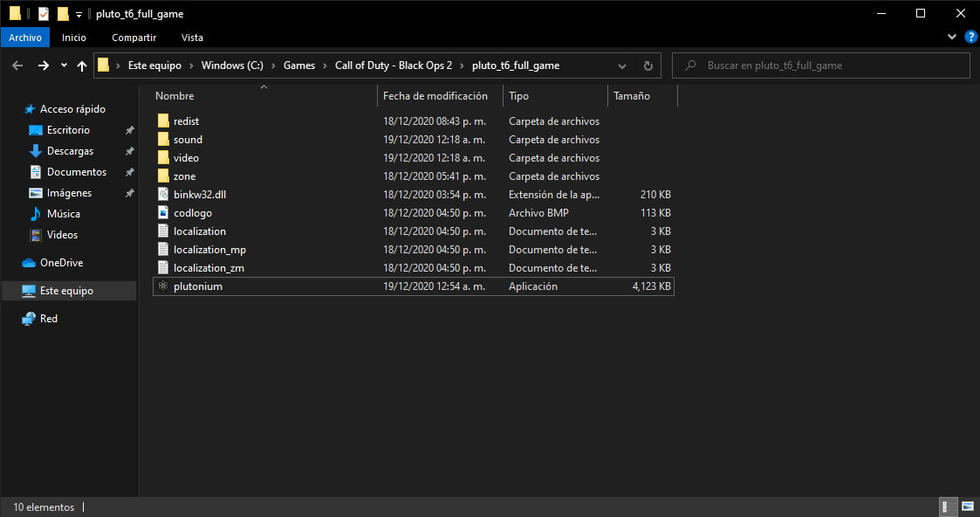Select the localization_zm file icon
Image resolution: width=980 pixels, height=517 pixels.
click(x=163, y=267)
